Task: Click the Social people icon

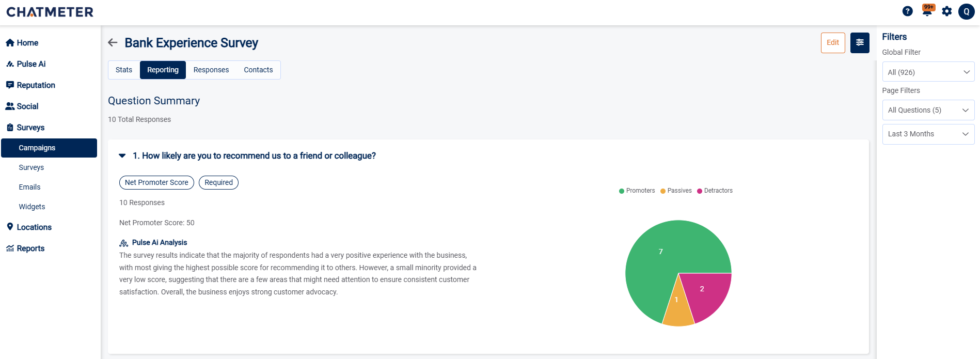Action: [10, 106]
